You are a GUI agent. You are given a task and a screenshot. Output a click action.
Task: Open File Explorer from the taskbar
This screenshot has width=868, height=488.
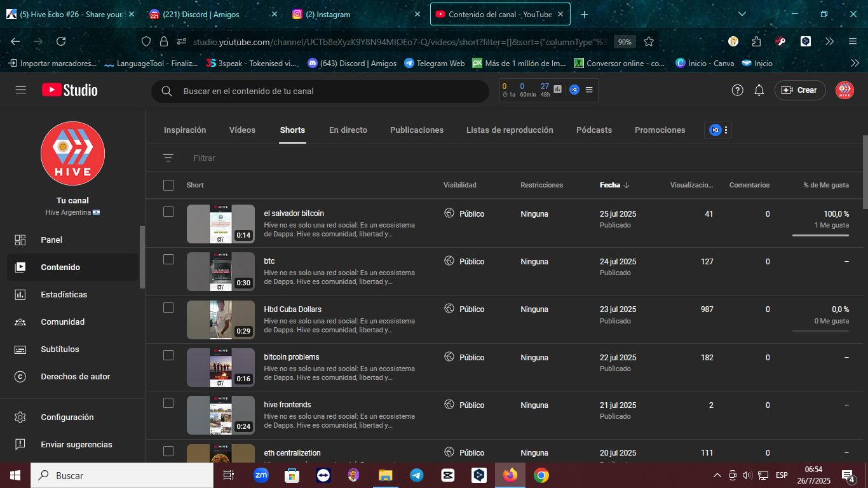386,475
